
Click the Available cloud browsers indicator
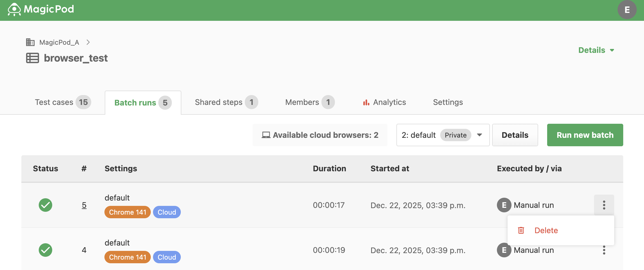coord(320,135)
